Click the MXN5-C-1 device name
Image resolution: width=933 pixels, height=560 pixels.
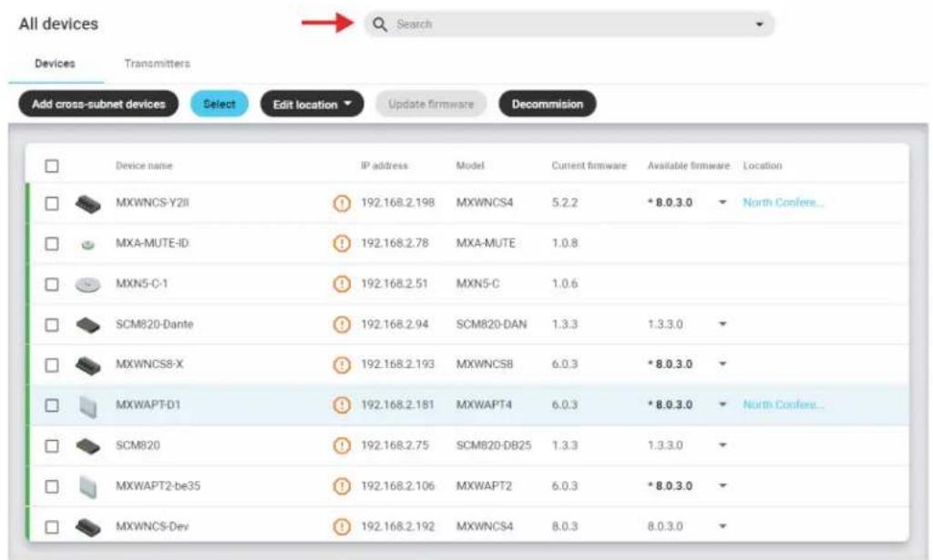[141, 283]
